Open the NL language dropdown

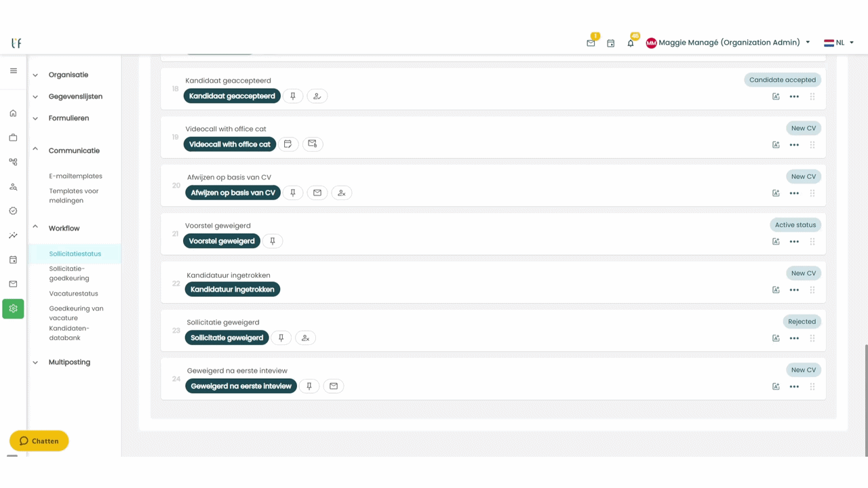click(839, 43)
